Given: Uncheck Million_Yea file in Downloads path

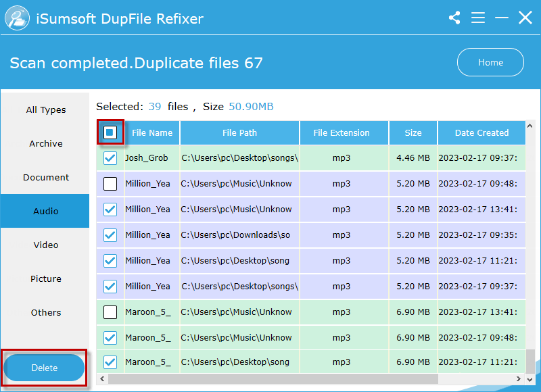Looking at the screenshot, I should tap(110, 235).
